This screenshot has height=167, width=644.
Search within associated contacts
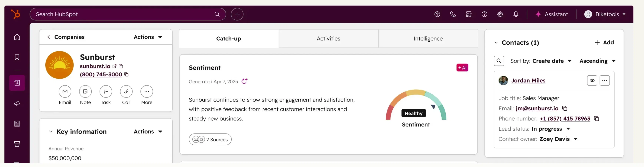499,61
